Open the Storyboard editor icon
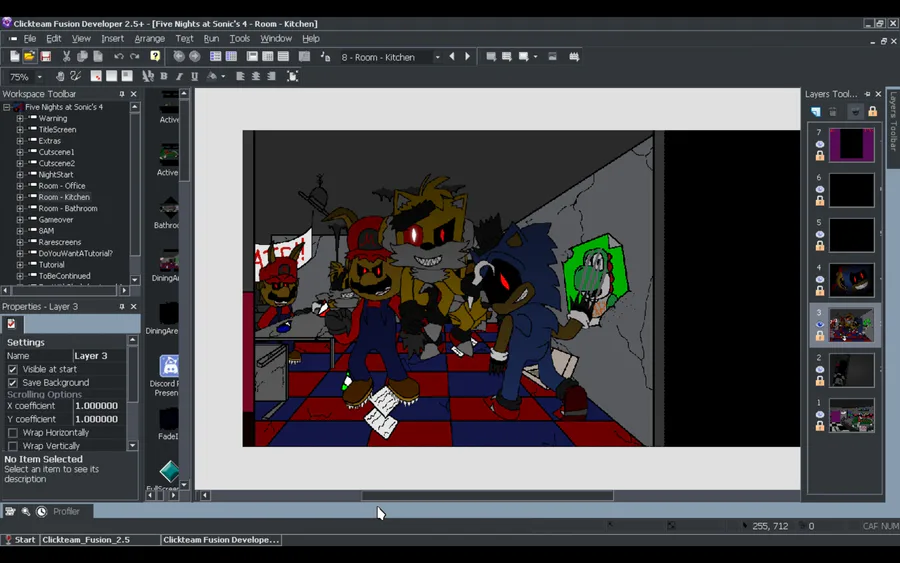900x563 pixels. 215,56
